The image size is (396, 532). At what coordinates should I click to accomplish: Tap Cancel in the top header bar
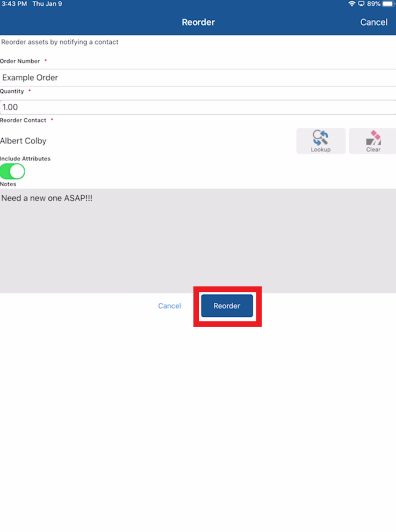(x=373, y=23)
